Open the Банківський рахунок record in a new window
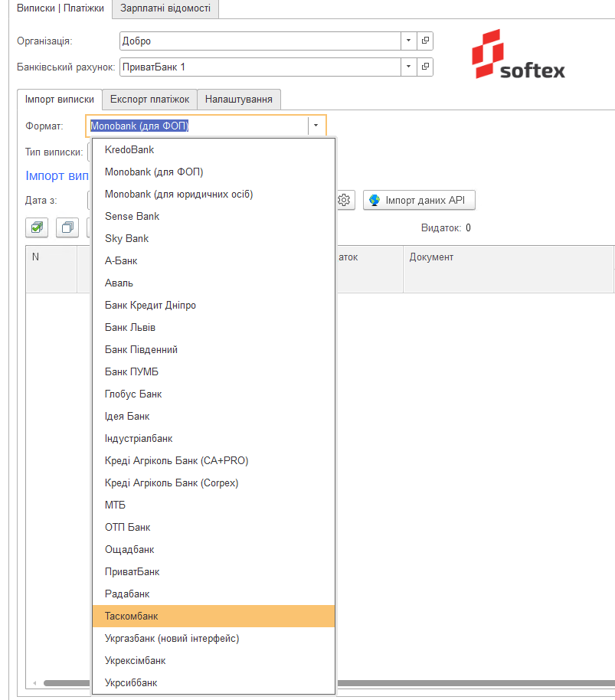Viewport: 615px width, 700px height. (x=425, y=67)
